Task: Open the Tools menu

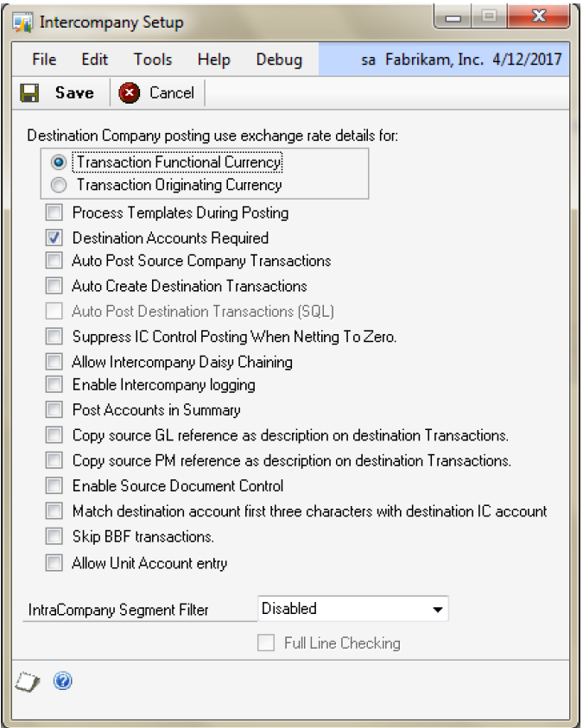Action: point(153,60)
